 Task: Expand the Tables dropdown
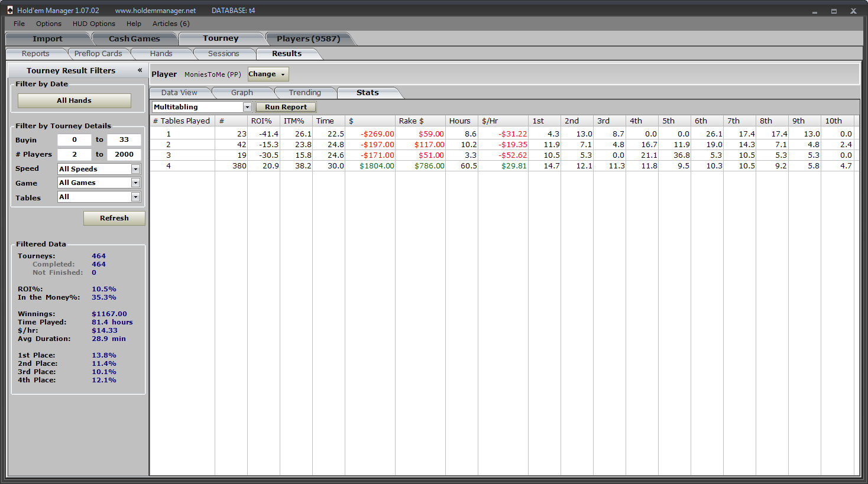[135, 197]
